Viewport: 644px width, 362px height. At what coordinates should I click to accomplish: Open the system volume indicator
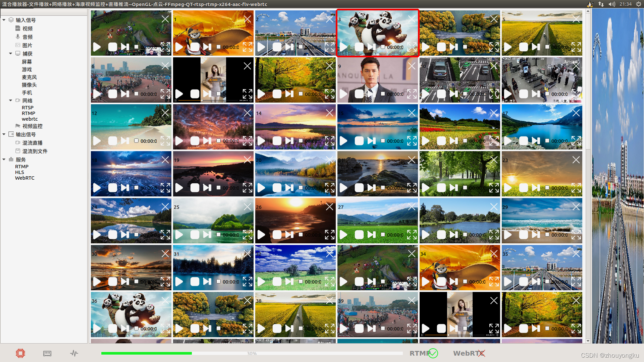612,4
